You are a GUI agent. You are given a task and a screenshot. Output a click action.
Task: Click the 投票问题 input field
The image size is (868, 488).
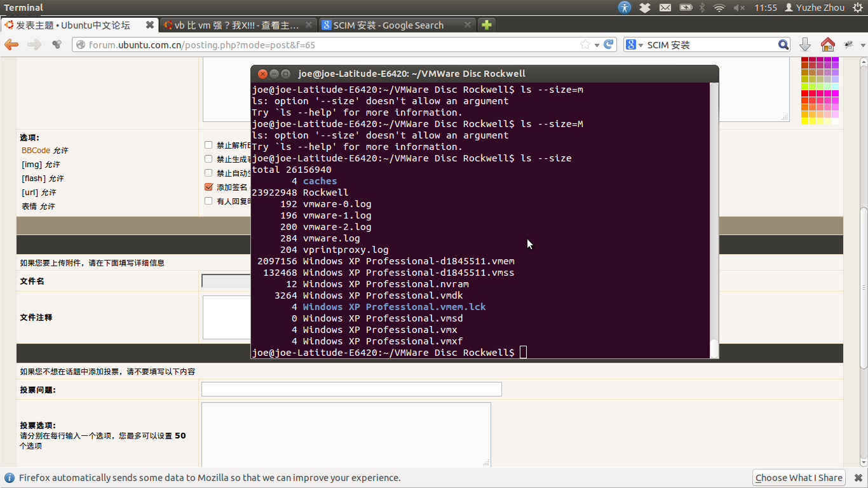coord(351,389)
